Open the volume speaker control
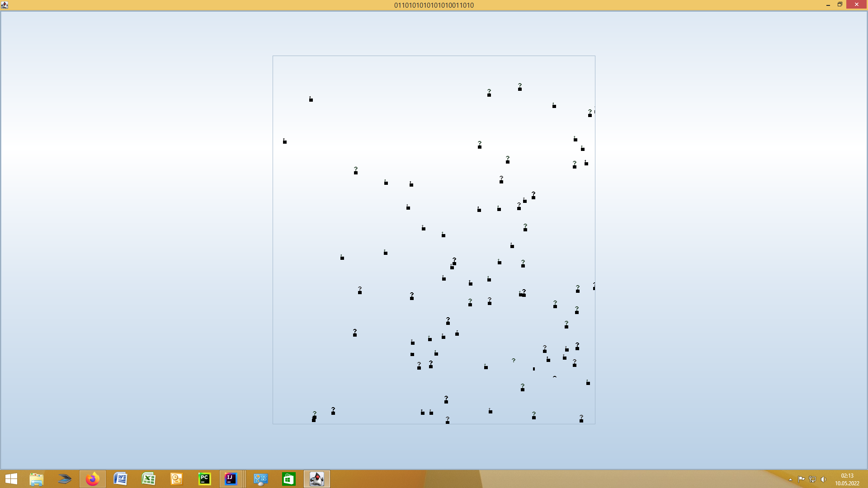Screen dimensions: 868x488 (823, 479)
